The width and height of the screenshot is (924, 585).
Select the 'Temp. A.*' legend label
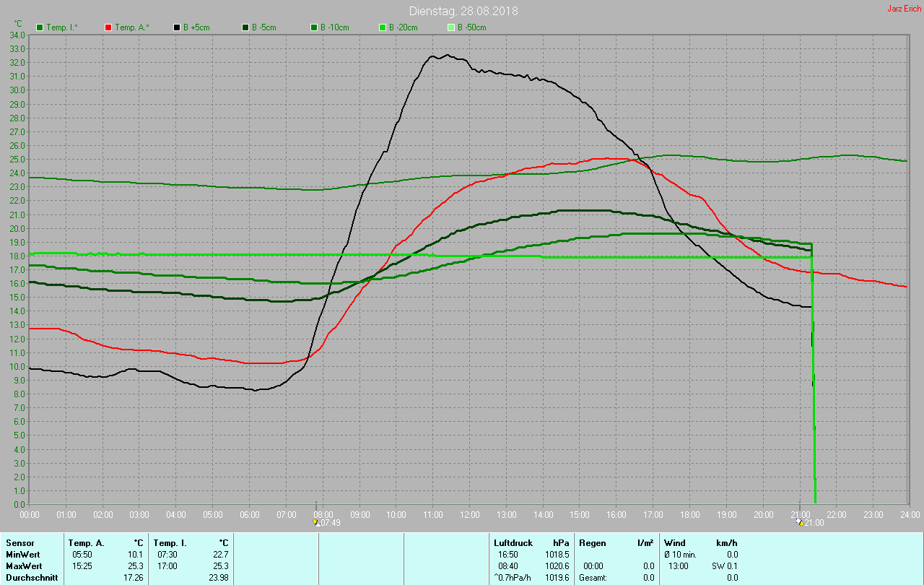[132, 27]
